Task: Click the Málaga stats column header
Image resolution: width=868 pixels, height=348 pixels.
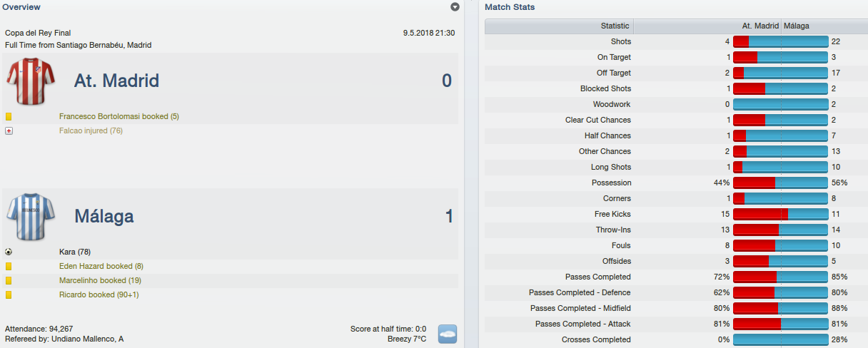Action: coord(796,26)
